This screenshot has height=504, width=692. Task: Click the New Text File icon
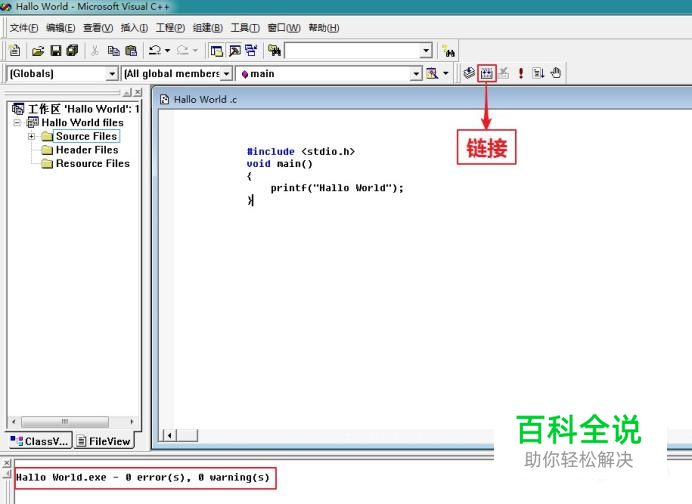(x=14, y=50)
